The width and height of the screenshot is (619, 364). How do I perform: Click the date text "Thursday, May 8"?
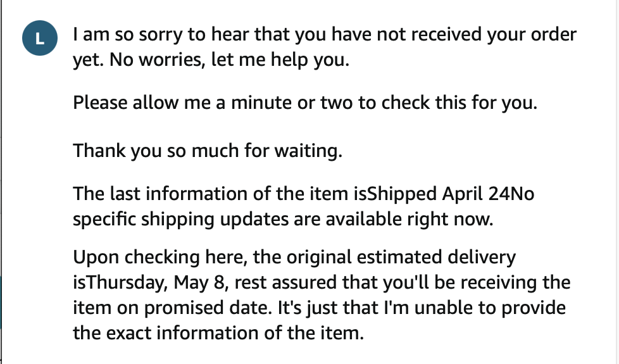[157, 282]
